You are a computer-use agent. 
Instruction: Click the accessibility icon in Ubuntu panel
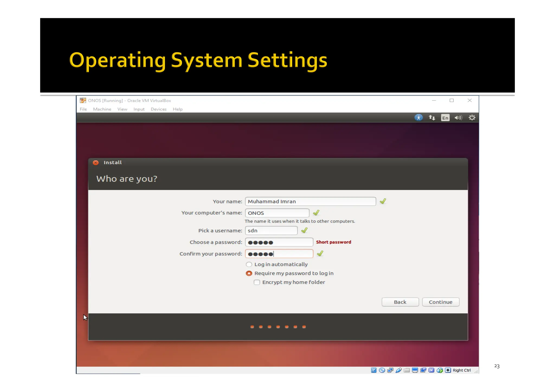tap(418, 118)
